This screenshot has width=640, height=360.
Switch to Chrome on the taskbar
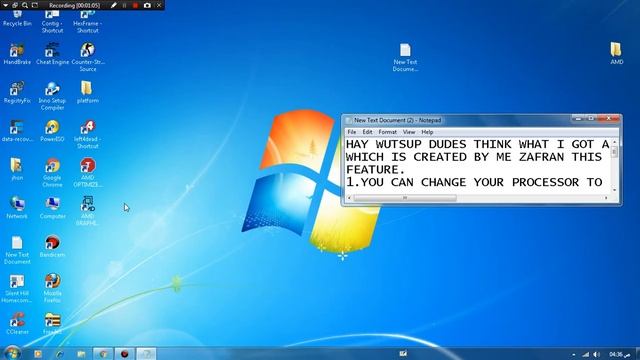pyautogui.click(x=103, y=354)
